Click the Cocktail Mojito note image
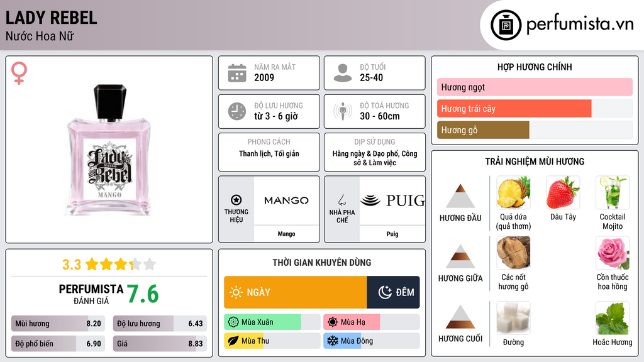Image resolution: width=644 pixels, height=362 pixels. point(613,192)
